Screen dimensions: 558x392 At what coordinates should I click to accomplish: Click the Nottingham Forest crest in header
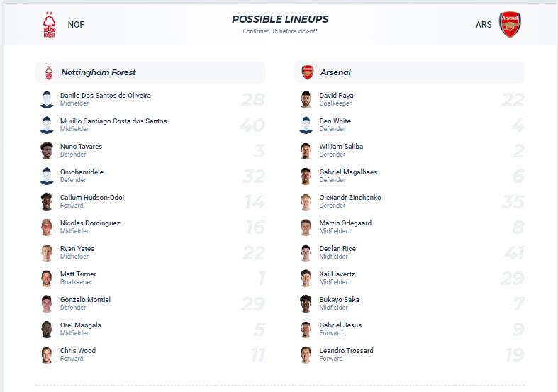(x=49, y=25)
